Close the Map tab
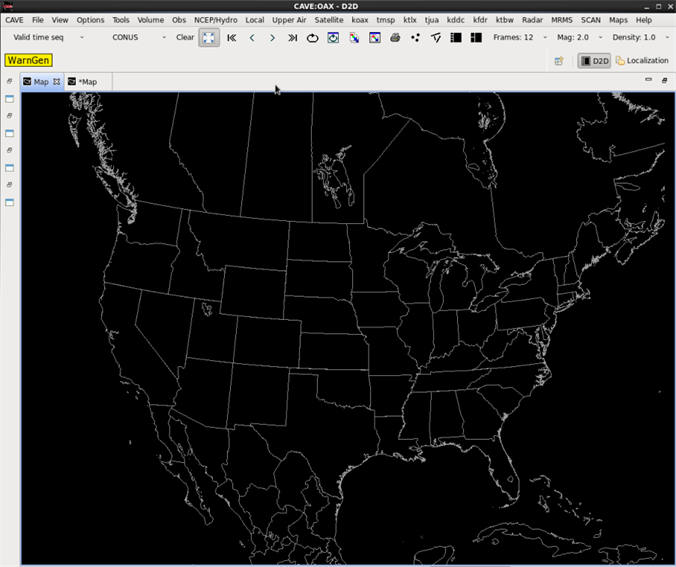 pos(56,81)
